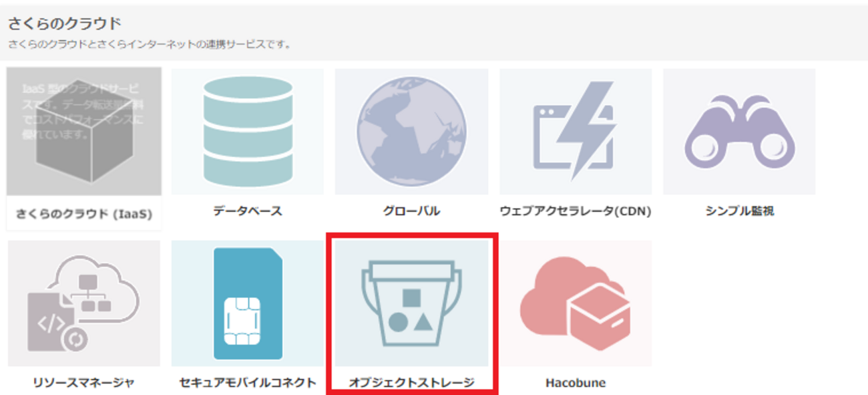Click the Hacobune label
Image resolution: width=868 pixels, height=395 pixels.
tap(576, 383)
